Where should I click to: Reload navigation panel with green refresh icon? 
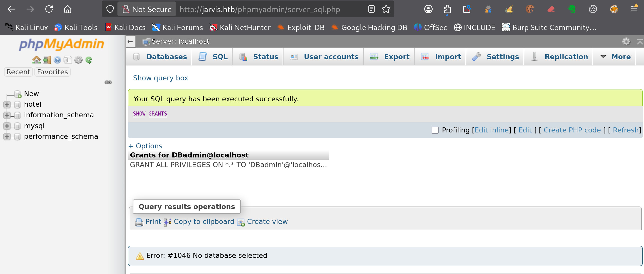point(89,60)
